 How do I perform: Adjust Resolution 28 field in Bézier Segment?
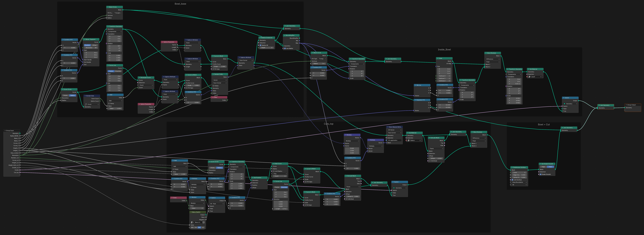point(91,48)
